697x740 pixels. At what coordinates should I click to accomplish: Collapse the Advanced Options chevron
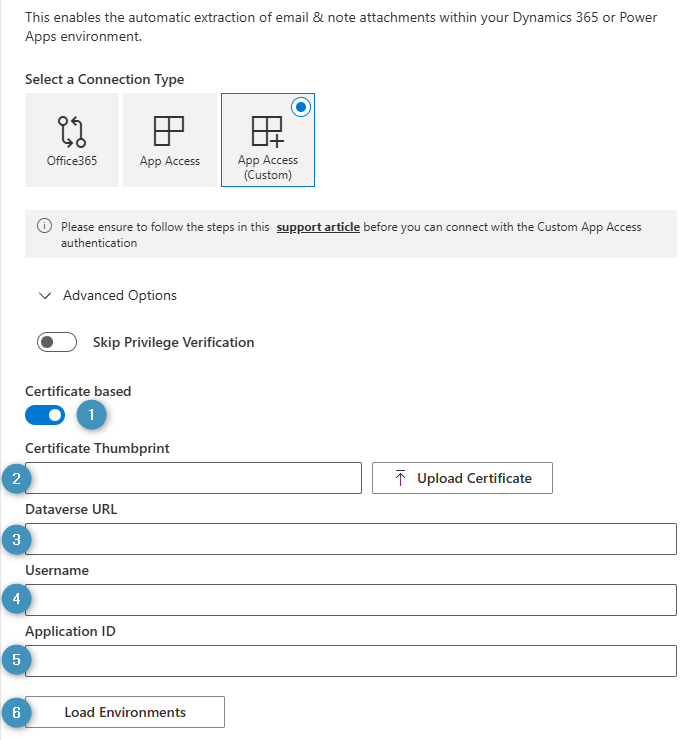click(x=44, y=296)
